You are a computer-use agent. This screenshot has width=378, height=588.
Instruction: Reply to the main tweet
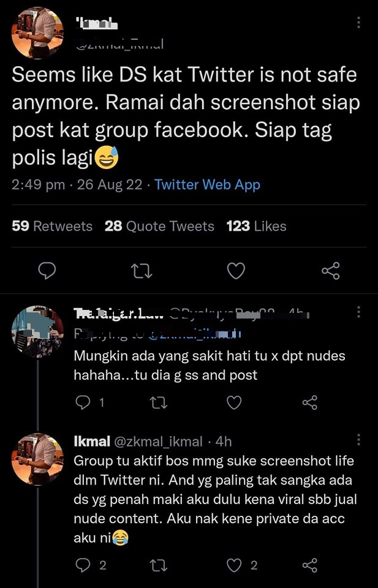(x=47, y=270)
